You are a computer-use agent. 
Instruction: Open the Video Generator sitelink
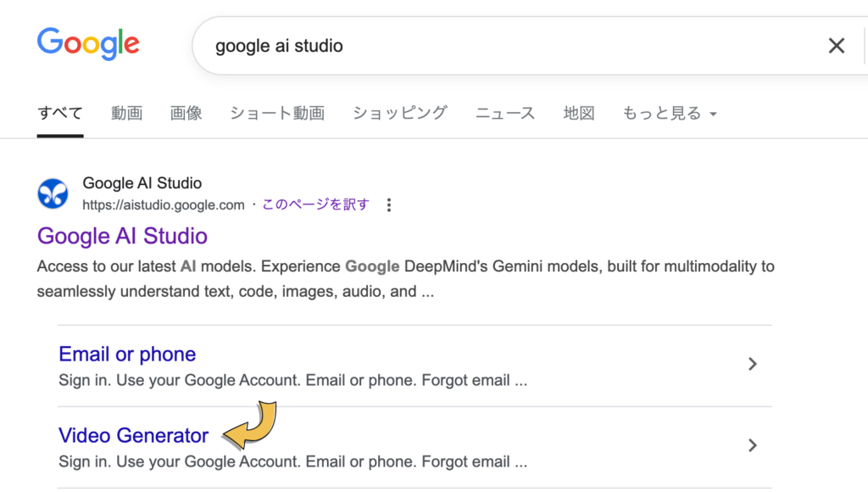point(133,435)
